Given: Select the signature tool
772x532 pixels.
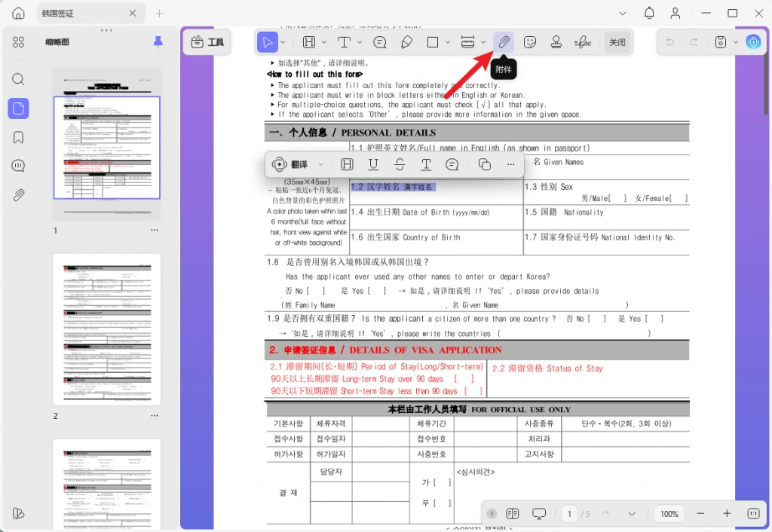Looking at the screenshot, I should [583, 42].
